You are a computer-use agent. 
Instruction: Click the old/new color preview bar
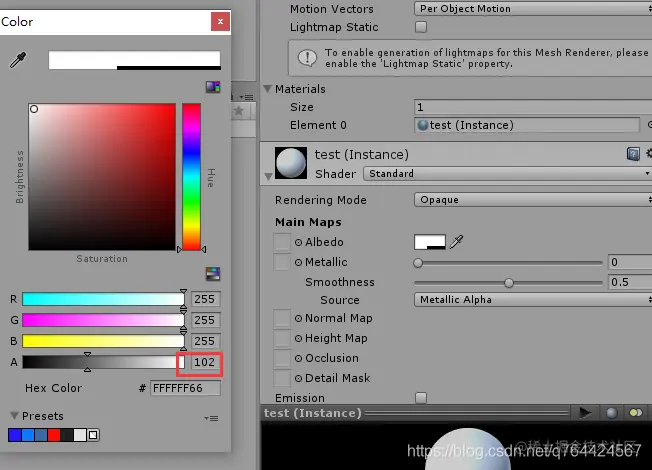(134, 60)
